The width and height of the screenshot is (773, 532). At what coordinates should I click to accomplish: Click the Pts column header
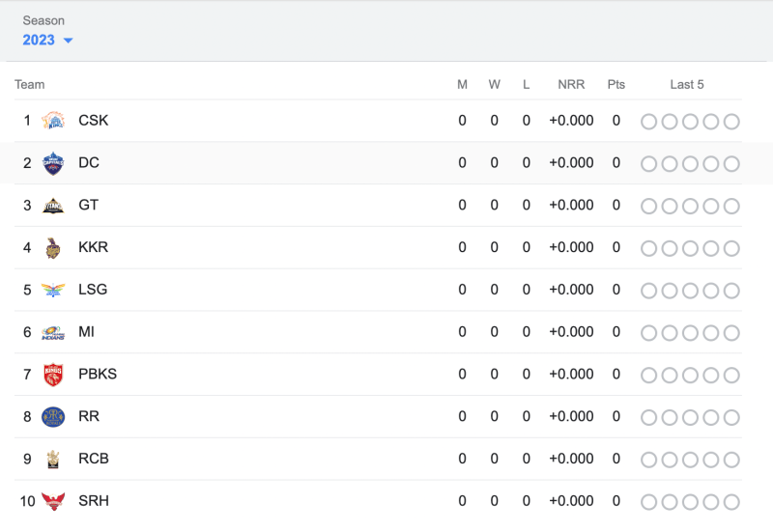pyautogui.click(x=616, y=85)
